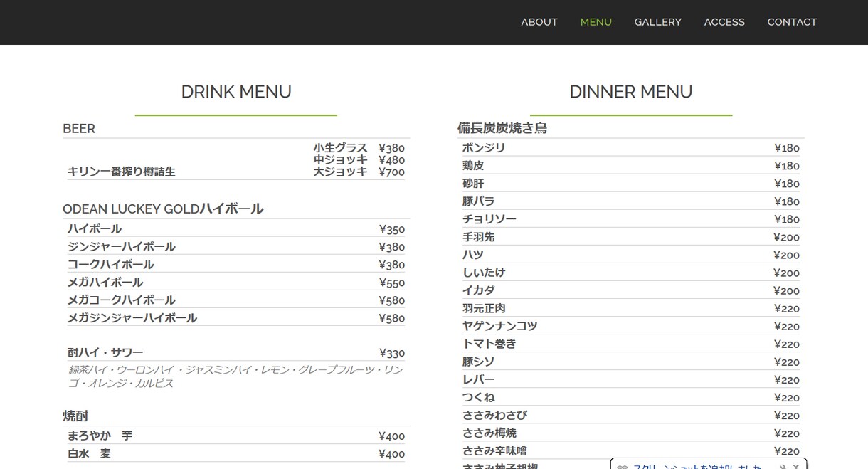Select the ヤゲンナンコツ menu item
Viewport: 868px width, 469px height.
500,326
